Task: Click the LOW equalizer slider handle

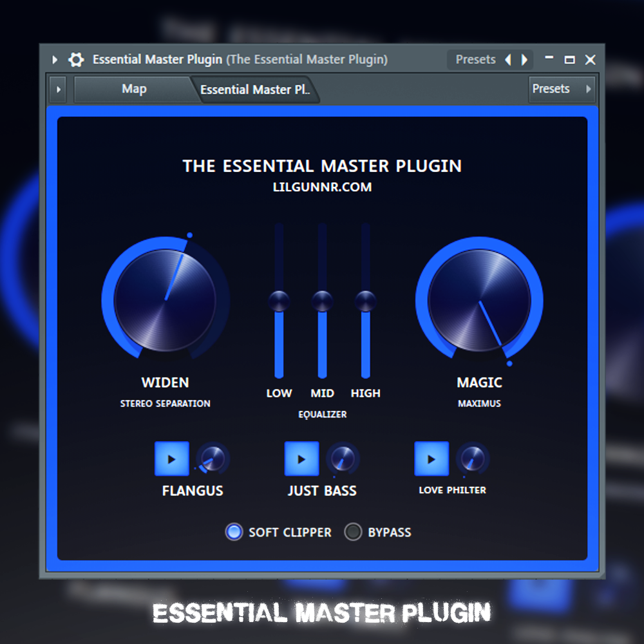Action: pyautogui.click(x=279, y=300)
